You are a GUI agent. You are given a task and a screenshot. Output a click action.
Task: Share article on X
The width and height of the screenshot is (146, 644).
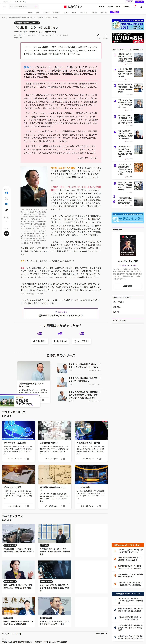7,198
